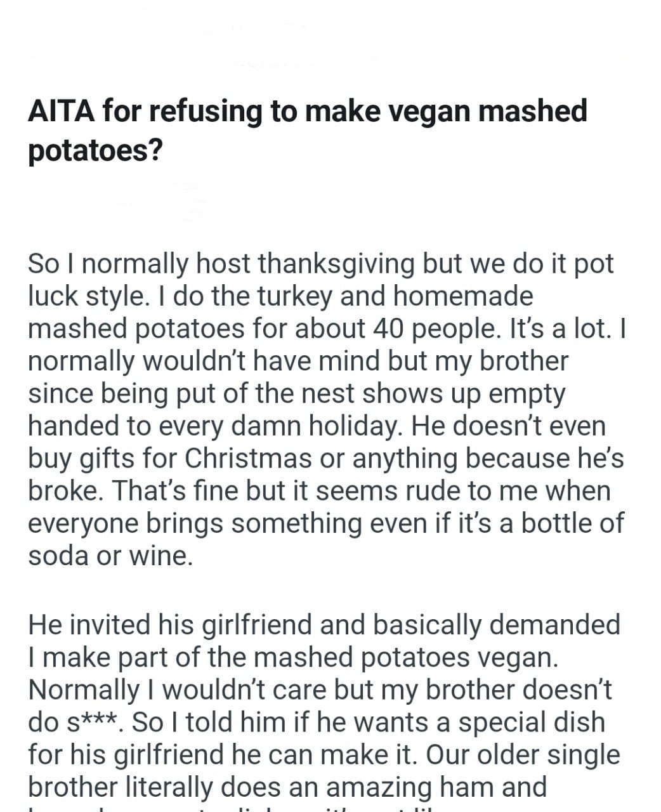This screenshot has width=661, height=812.
Task: Click the word "potatoes?" ending the title
Action: 95,150
